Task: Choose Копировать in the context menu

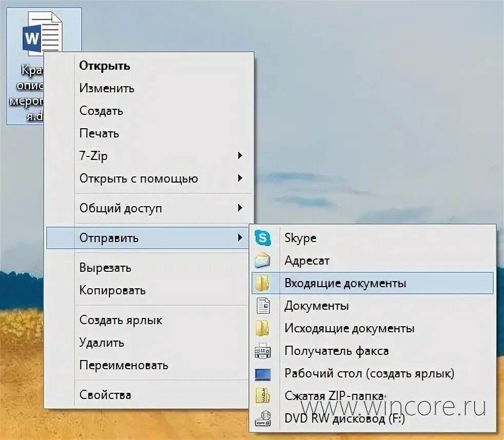Action: click(147, 290)
